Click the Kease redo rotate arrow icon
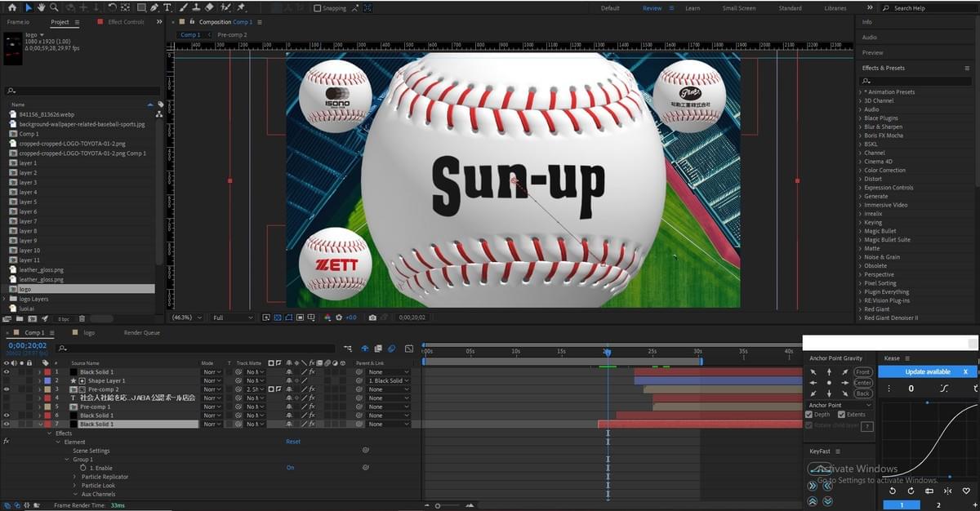The width and height of the screenshot is (980, 511). 911,491
